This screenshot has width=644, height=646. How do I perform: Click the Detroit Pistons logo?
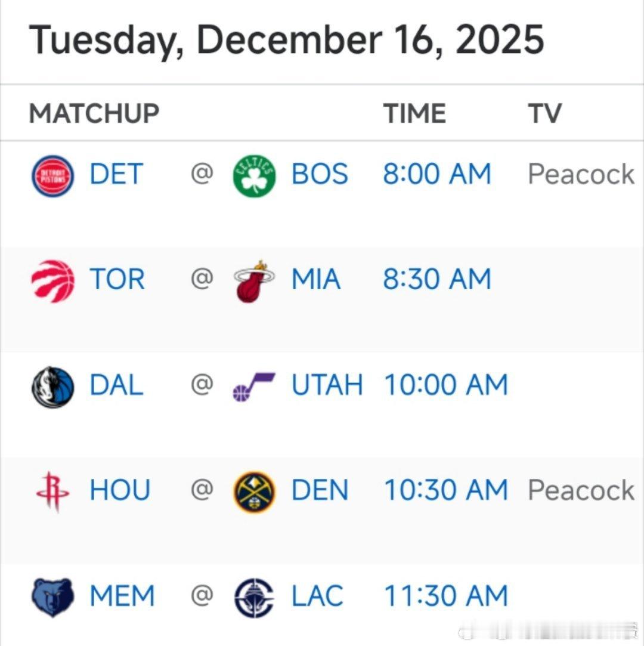coord(52,176)
